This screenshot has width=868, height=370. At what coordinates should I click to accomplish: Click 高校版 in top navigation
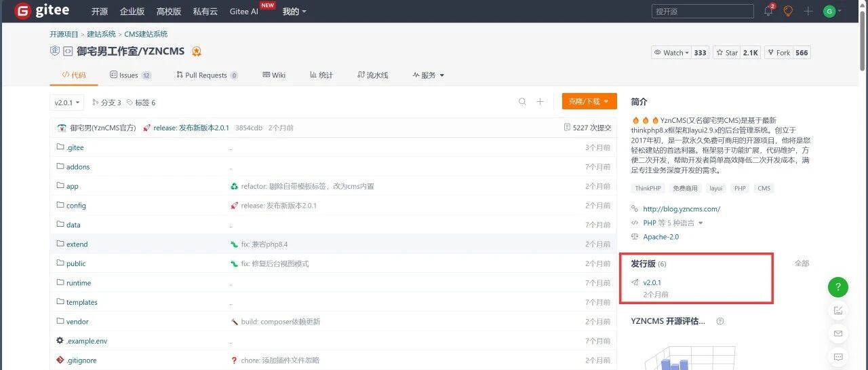(169, 12)
